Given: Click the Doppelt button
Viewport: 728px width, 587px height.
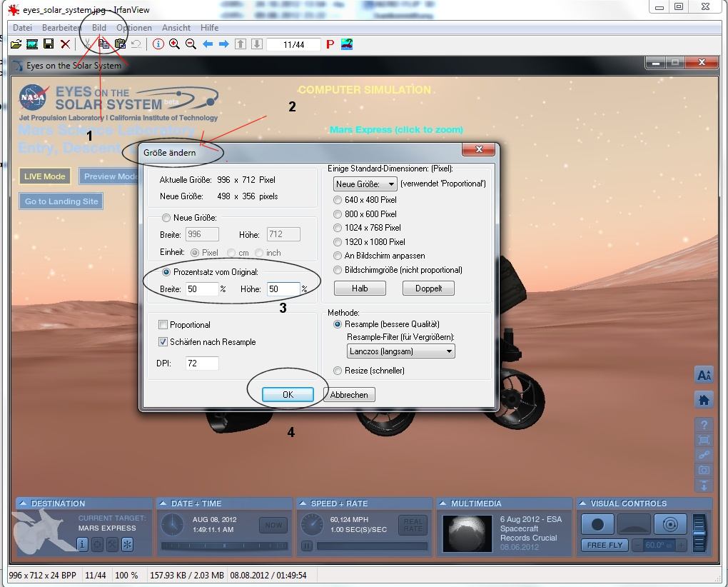Looking at the screenshot, I should click(428, 289).
